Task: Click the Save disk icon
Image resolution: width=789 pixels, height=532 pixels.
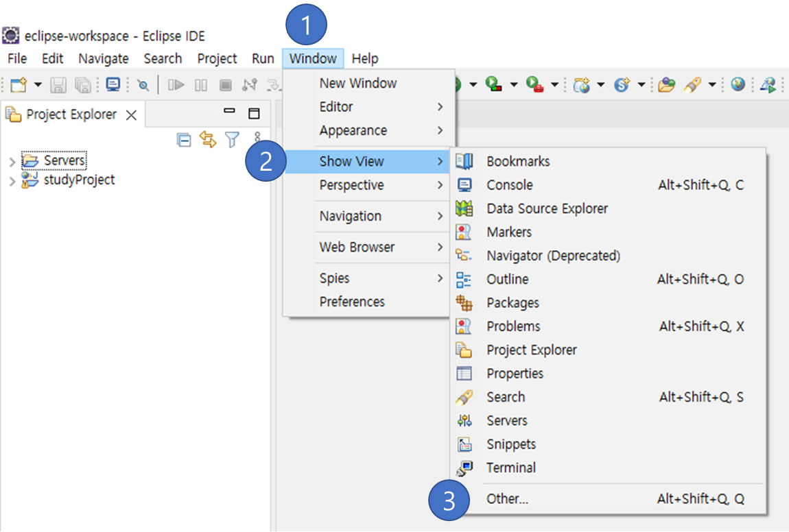Action: (x=58, y=84)
